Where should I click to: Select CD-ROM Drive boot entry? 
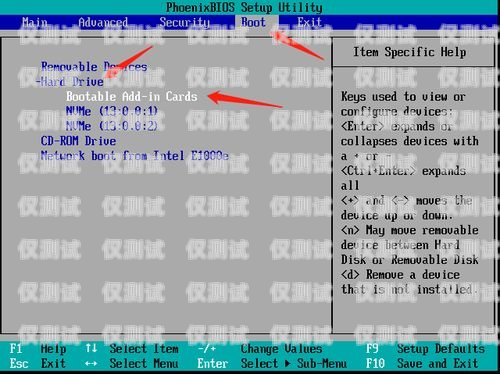(78, 141)
